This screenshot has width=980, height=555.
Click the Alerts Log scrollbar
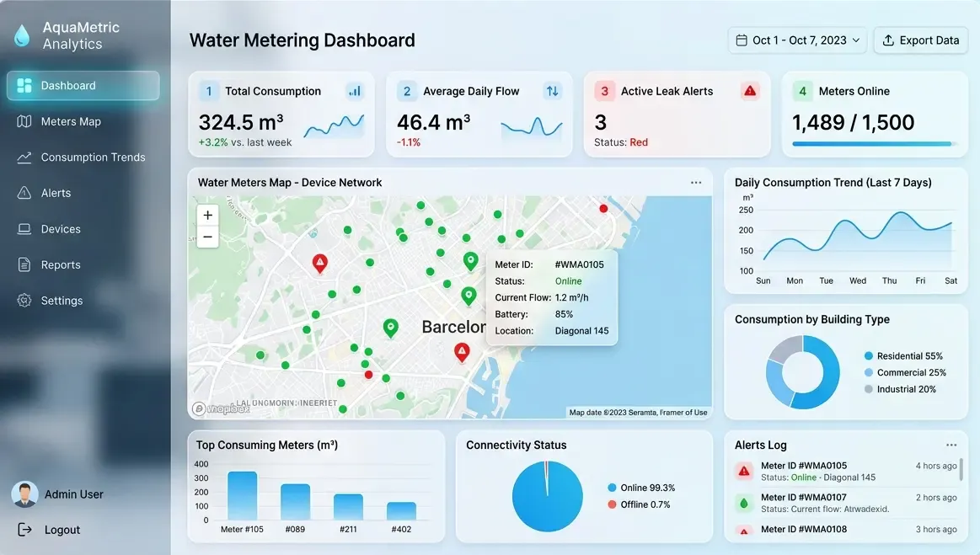pos(961,469)
